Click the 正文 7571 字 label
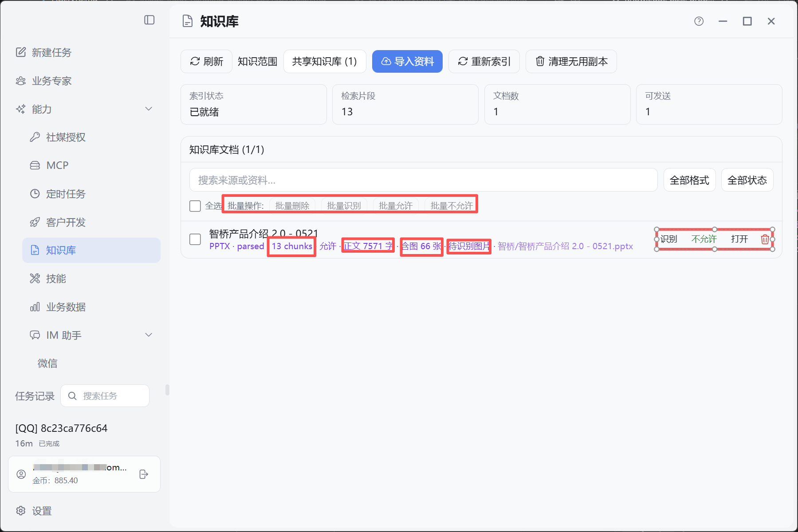Image resolution: width=798 pixels, height=532 pixels. click(x=368, y=246)
